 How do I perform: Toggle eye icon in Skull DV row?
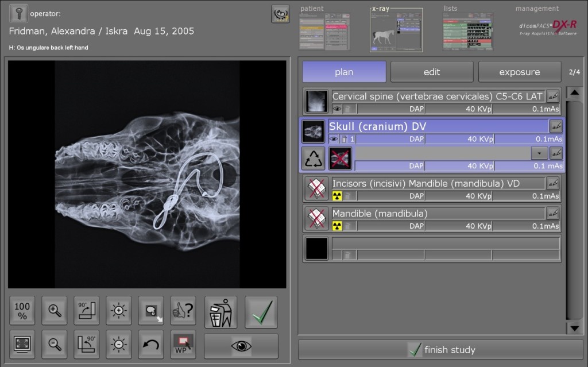334,139
